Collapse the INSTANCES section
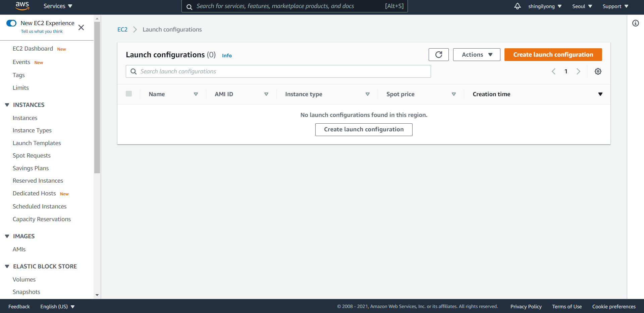The height and width of the screenshot is (313, 644). (7, 105)
